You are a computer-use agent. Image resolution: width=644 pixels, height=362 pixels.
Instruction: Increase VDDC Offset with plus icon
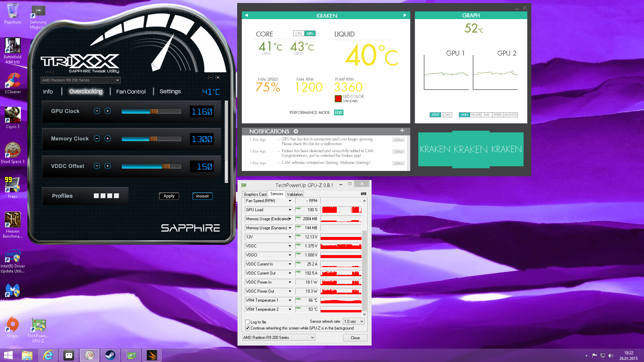(x=108, y=166)
